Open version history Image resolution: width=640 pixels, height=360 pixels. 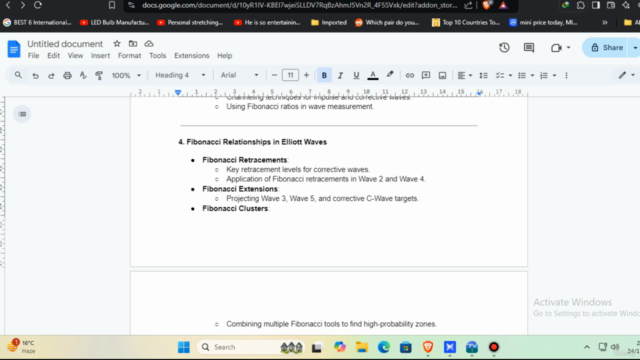[x=504, y=47]
